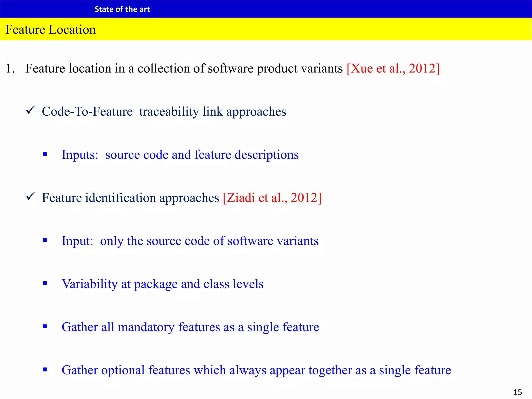Select the 'Gather optional features which always appear together' line
Image resolution: width=532 pixels, height=399 pixels.
pyautogui.click(x=256, y=370)
